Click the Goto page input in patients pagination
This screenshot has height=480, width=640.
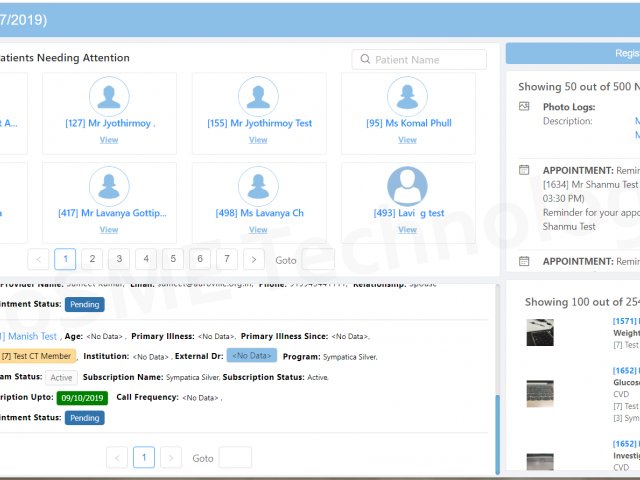tap(318, 260)
